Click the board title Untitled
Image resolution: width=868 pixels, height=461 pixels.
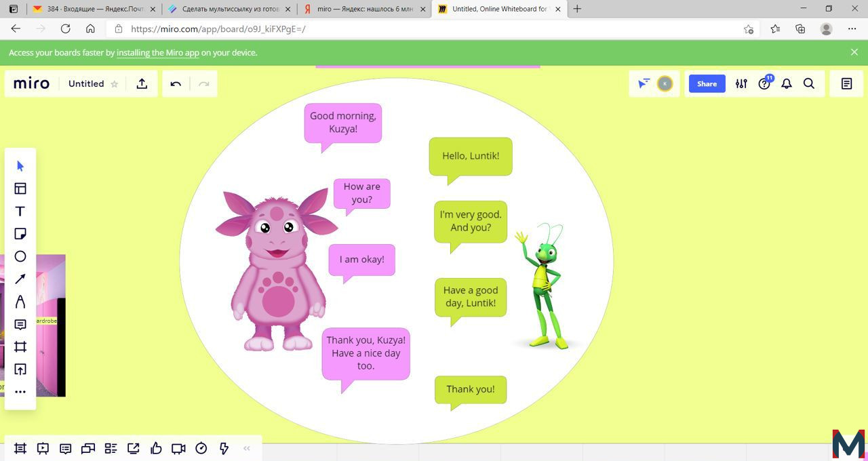(x=86, y=83)
